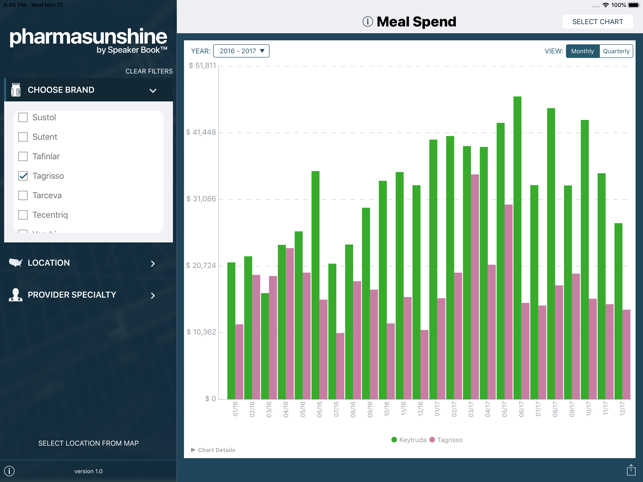Click the pink Tagrisso legend dot
The image size is (643, 482).
pos(432,440)
